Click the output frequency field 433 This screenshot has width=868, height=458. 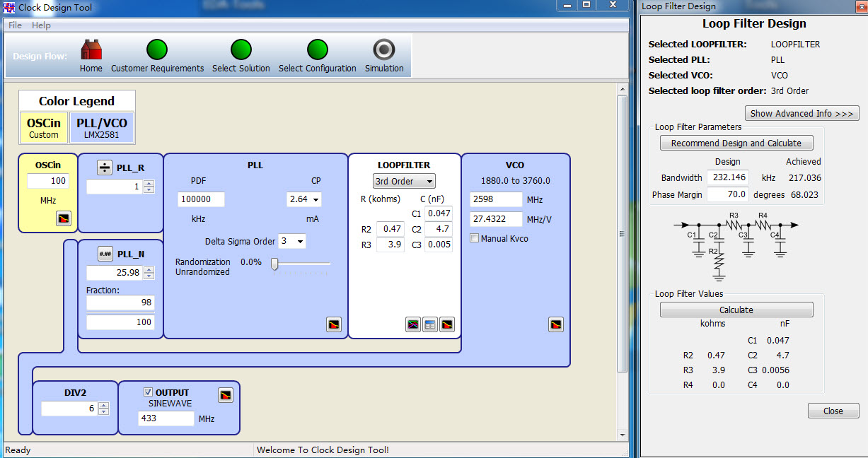tap(166, 418)
